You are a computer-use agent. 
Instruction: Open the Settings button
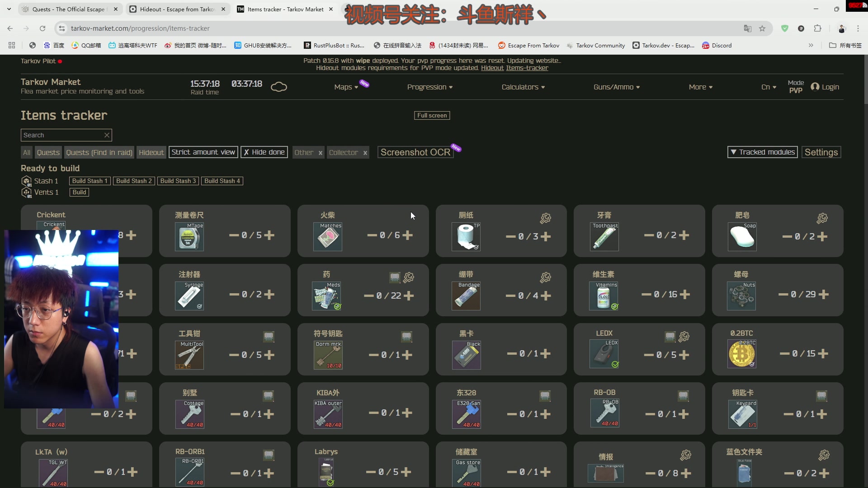[x=821, y=152]
